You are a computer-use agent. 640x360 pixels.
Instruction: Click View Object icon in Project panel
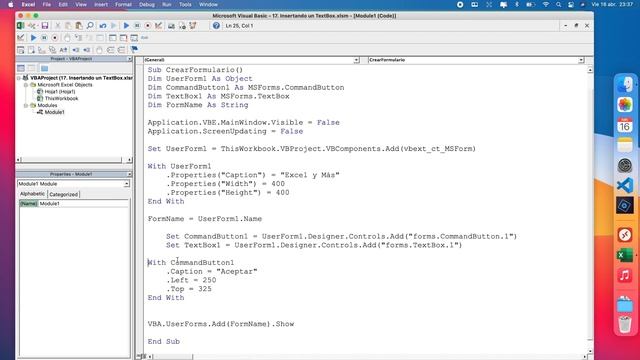32,68
